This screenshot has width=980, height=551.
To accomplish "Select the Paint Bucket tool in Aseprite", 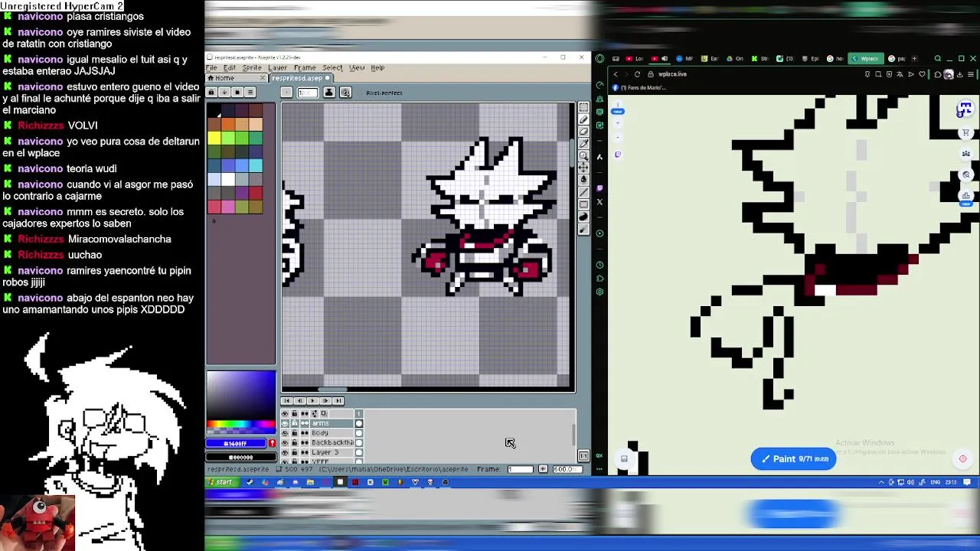I will click(583, 179).
